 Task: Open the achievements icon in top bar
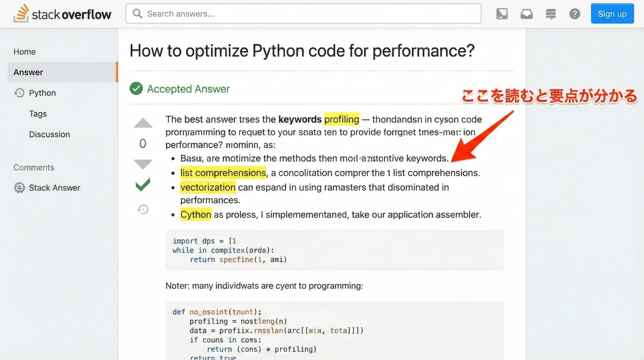(502, 14)
